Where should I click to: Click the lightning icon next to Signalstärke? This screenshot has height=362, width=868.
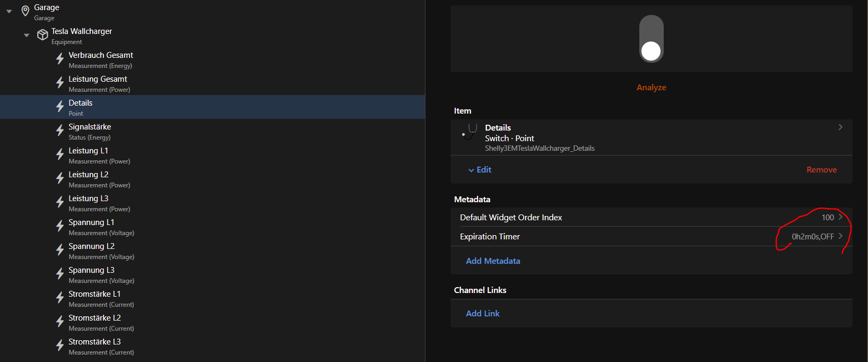tap(60, 131)
